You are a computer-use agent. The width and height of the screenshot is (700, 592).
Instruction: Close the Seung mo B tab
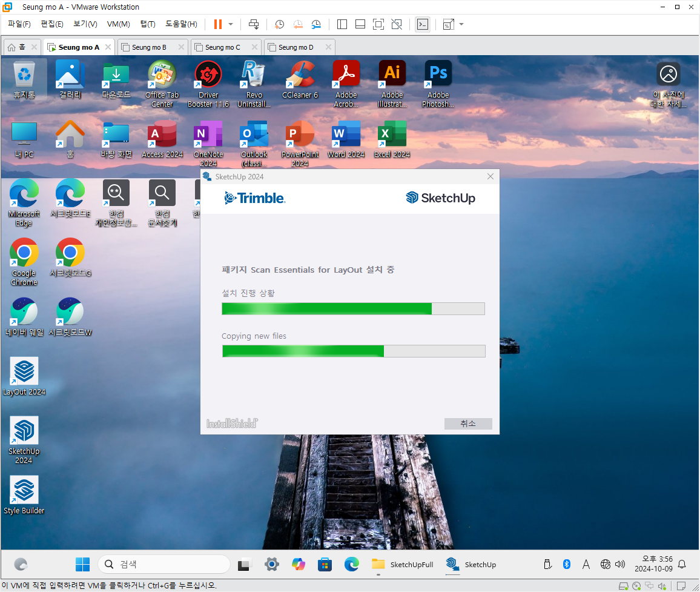(x=181, y=47)
